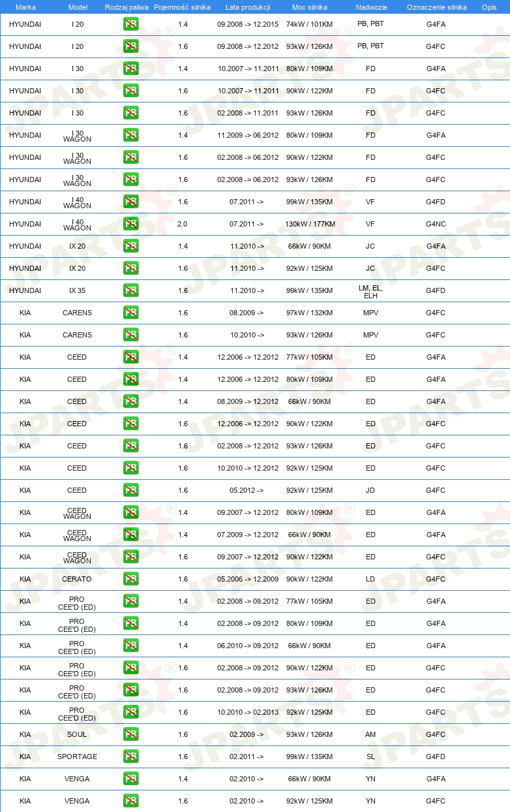Click the IX 35 model cell
The height and width of the screenshot is (812, 510).
point(77,290)
